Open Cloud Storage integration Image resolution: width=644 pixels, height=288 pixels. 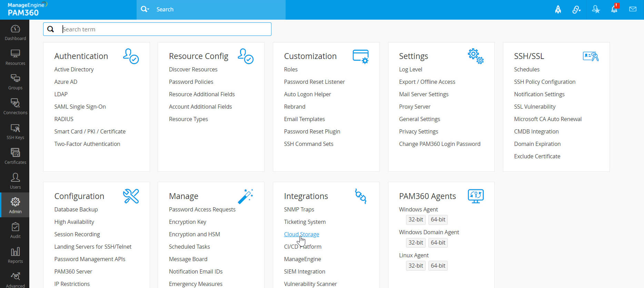301,234
